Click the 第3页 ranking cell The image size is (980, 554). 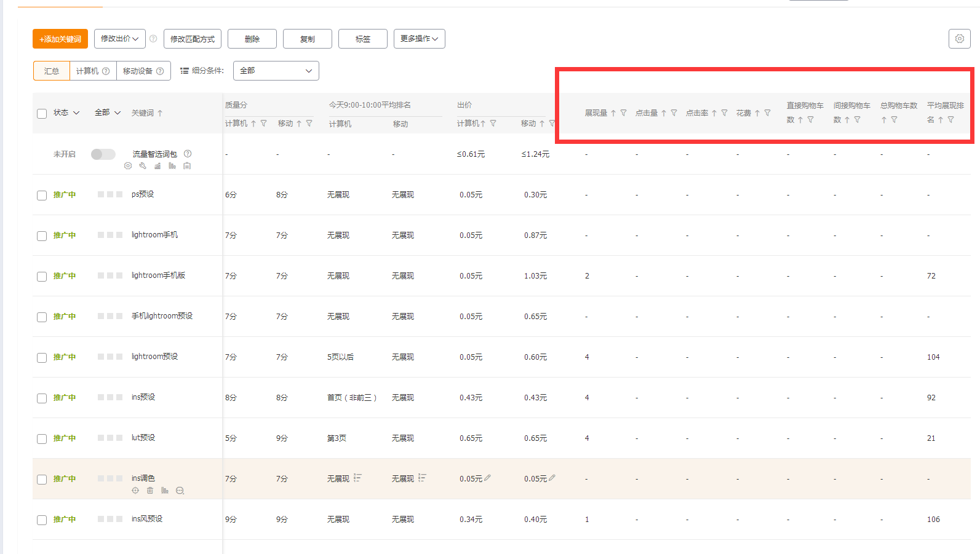pyautogui.click(x=337, y=438)
